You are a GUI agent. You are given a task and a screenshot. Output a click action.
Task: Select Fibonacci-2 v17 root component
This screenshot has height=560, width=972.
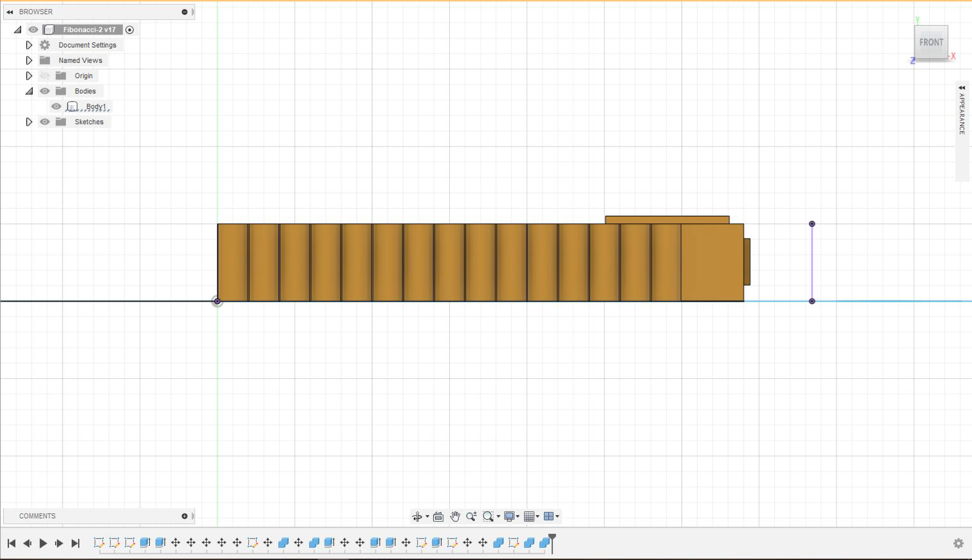(x=89, y=30)
